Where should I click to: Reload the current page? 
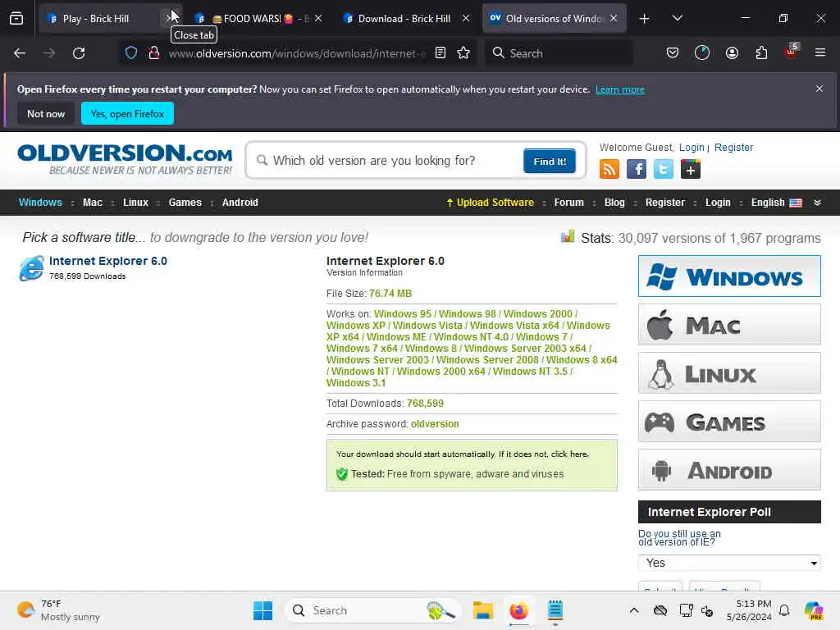79,53
